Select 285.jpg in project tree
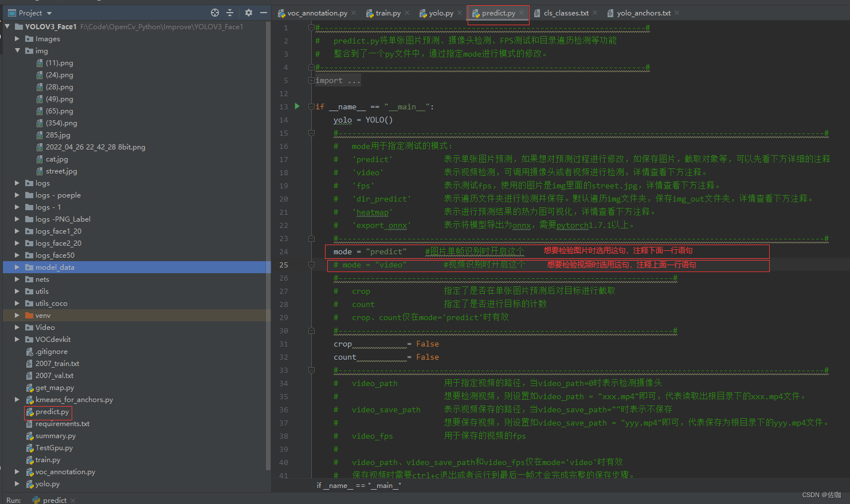Image resolution: width=850 pixels, height=504 pixels. click(58, 135)
